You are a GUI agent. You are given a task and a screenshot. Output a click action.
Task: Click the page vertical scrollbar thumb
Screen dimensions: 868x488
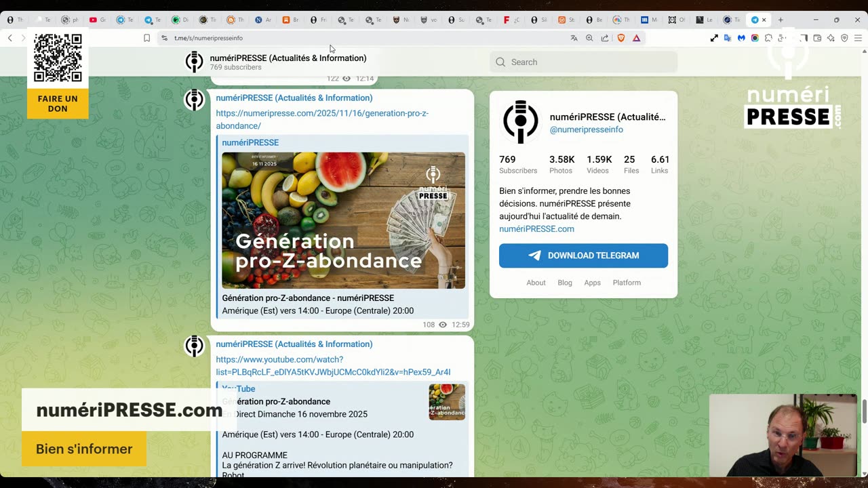coord(864,411)
